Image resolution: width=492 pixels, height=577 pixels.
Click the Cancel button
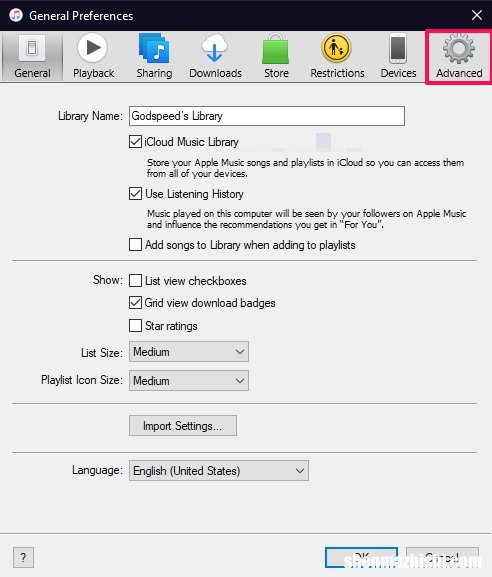[442, 557]
